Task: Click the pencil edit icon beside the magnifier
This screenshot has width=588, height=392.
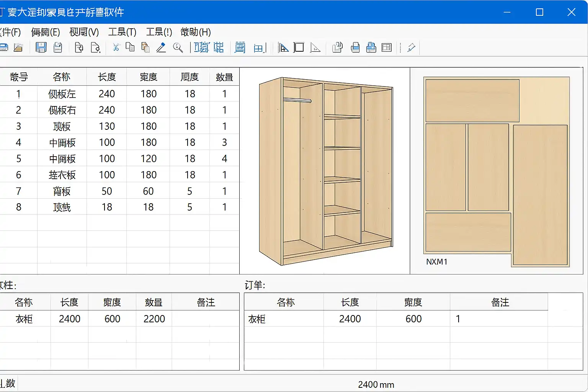Action: 161,47
